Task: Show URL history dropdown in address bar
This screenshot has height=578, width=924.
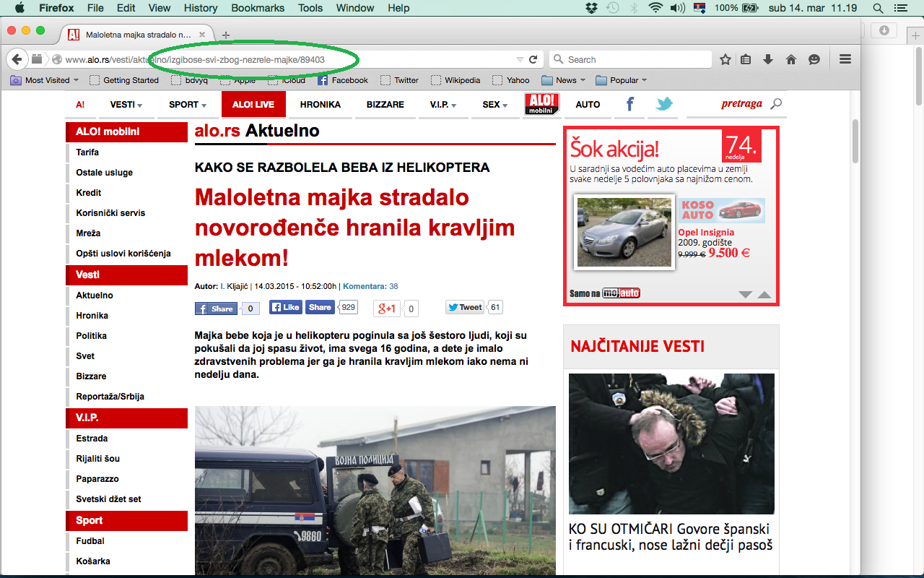Action: (520, 59)
